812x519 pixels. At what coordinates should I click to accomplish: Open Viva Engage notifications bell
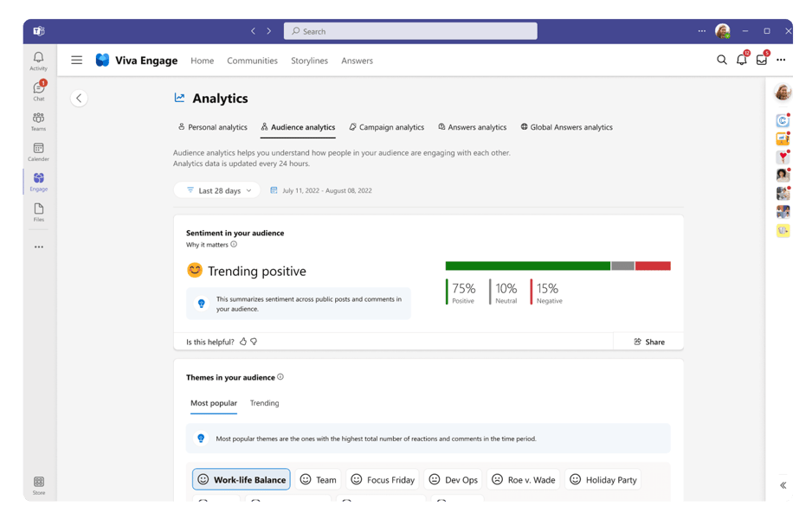742,60
